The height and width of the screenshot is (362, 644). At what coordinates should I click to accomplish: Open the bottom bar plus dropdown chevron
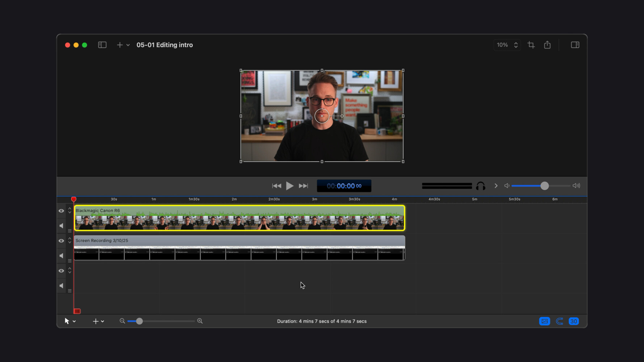[x=103, y=321]
